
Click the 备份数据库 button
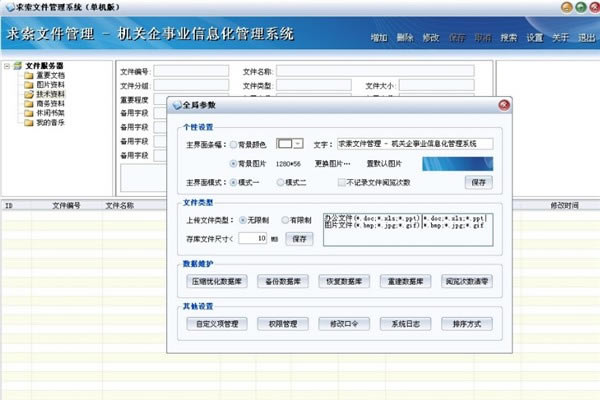click(283, 281)
